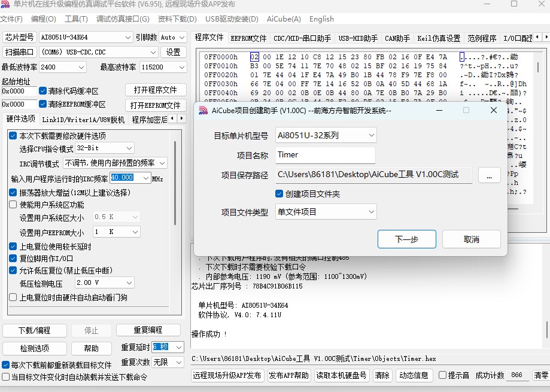Open the English menu

click(321, 19)
